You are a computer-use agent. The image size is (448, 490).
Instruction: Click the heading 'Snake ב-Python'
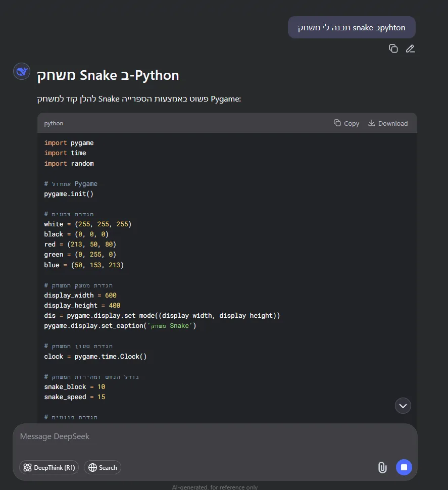pyautogui.click(x=108, y=75)
